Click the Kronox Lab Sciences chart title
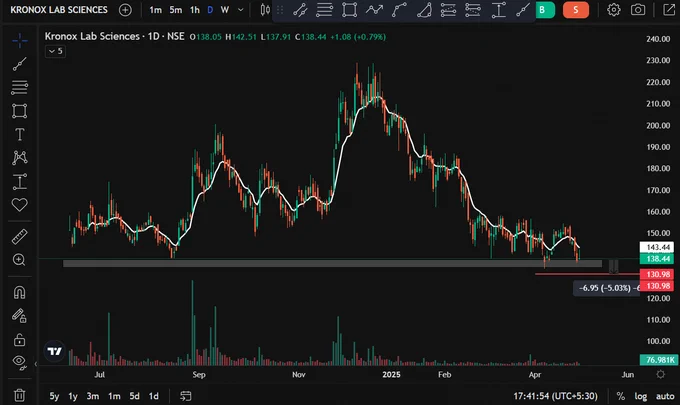680x405 pixels. (x=114, y=36)
